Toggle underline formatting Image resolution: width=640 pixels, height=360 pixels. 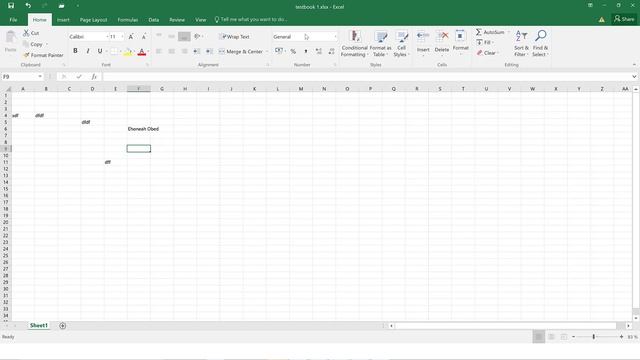100,51
